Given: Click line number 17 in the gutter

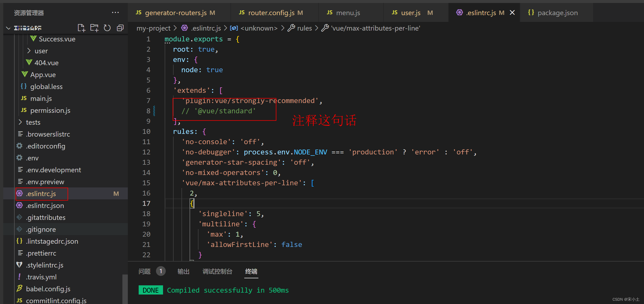Looking at the screenshot, I should click(146, 203).
